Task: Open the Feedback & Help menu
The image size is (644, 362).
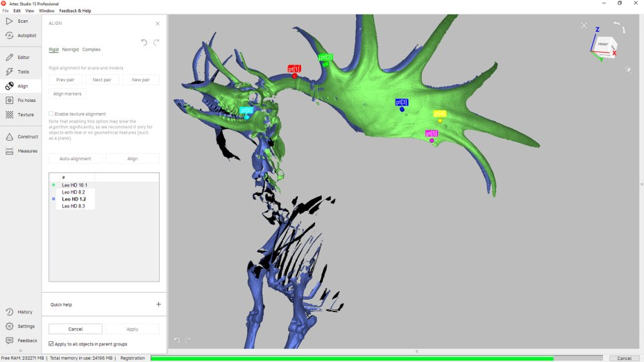Action: (74, 11)
